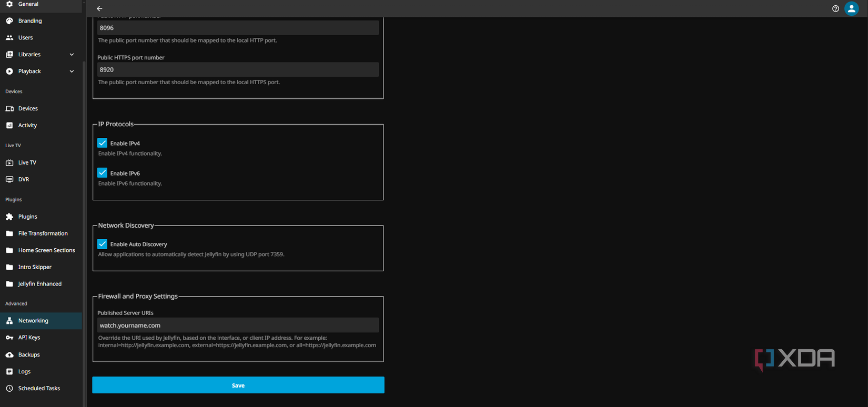Click the Public HTTPS port number field

pyautogui.click(x=238, y=69)
